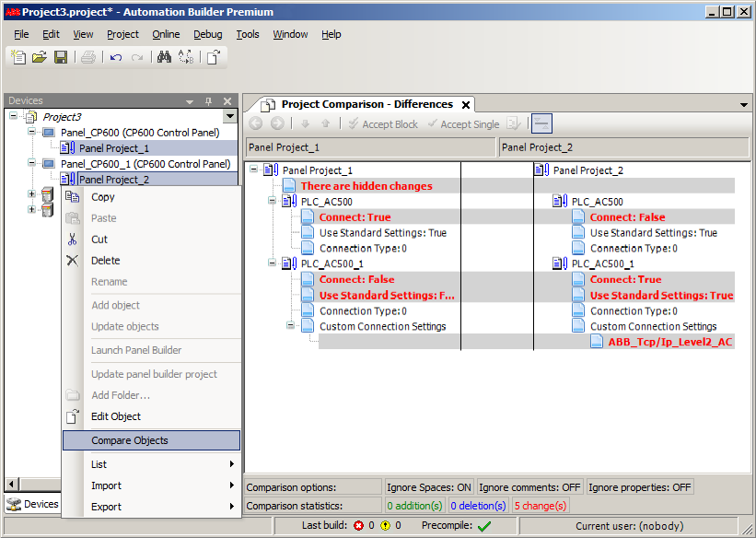Image resolution: width=756 pixels, height=538 pixels.
Task: Close the Devices panel with its X
Action: pyautogui.click(x=227, y=100)
